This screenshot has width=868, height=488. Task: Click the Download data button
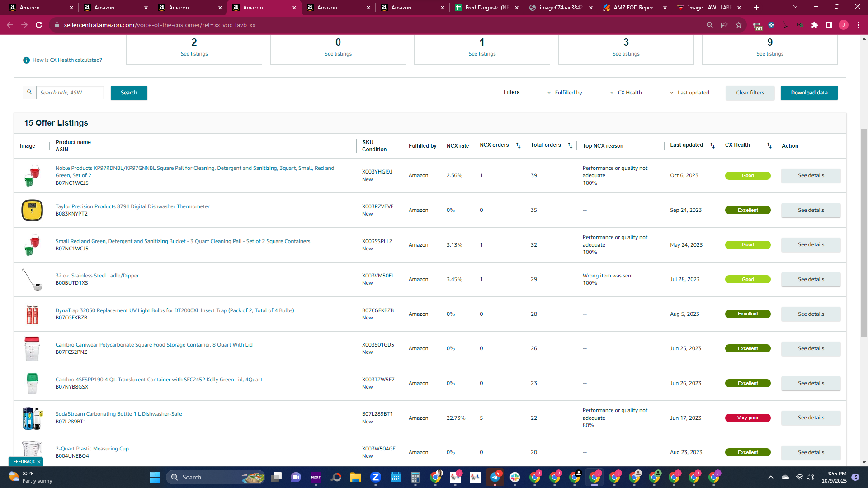pyautogui.click(x=809, y=93)
